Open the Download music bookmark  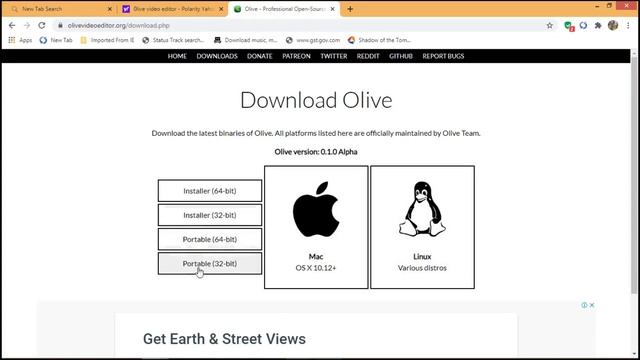[246, 40]
